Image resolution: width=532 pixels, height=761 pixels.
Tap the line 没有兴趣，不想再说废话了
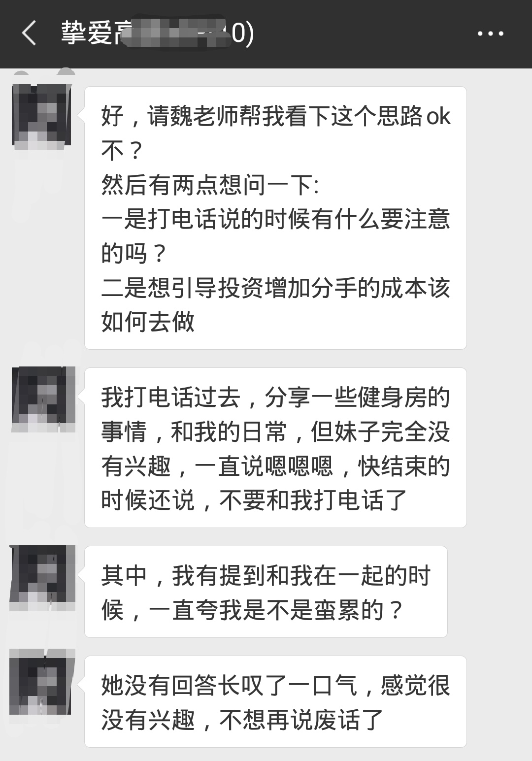click(x=242, y=720)
